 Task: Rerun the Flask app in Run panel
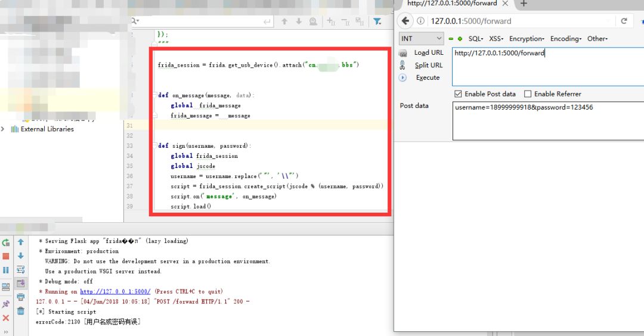(x=6, y=242)
